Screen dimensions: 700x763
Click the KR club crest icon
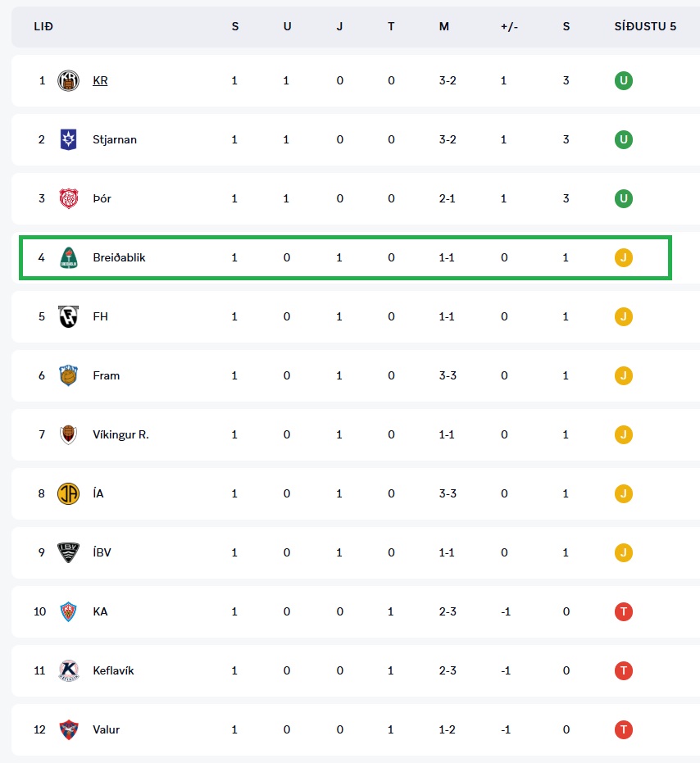[x=69, y=80]
